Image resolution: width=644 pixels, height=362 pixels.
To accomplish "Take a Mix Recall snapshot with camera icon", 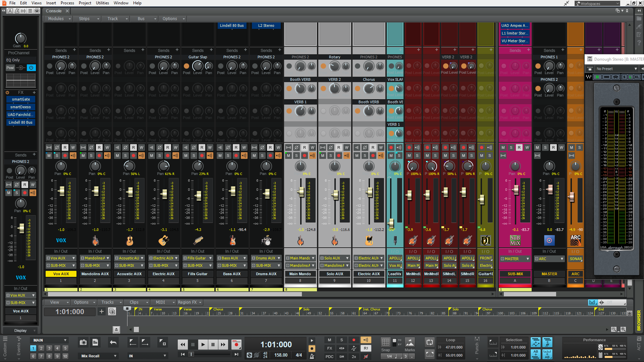I will (83, 342).
